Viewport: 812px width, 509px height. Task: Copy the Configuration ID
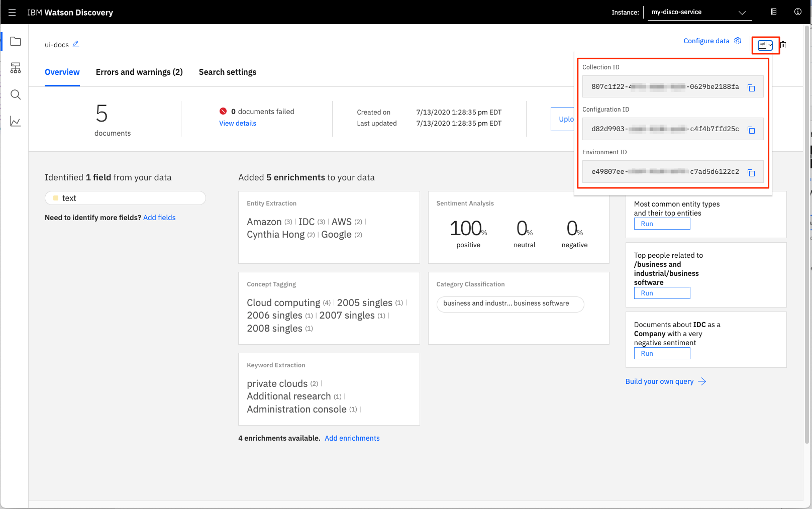tap(751, 130)
